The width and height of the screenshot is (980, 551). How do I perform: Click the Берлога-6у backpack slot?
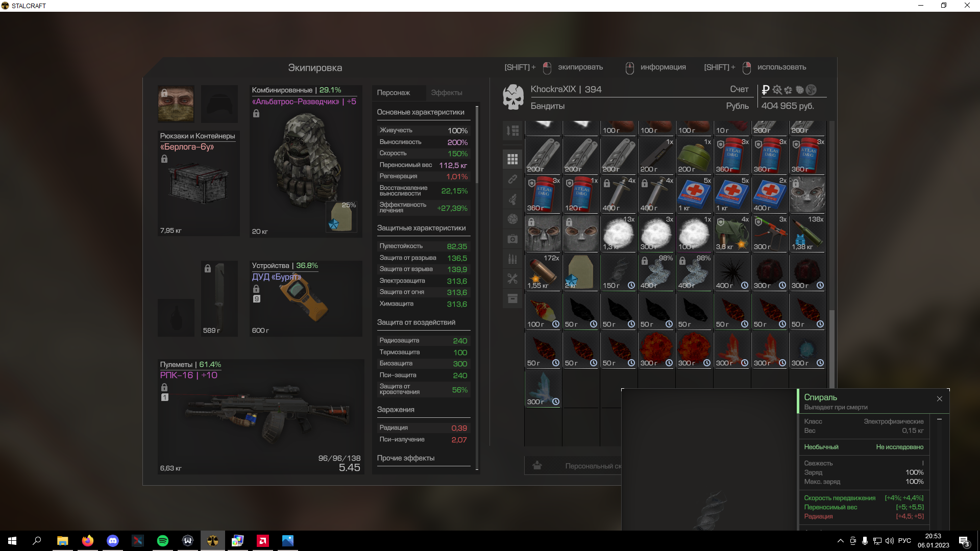coord(199,183)
